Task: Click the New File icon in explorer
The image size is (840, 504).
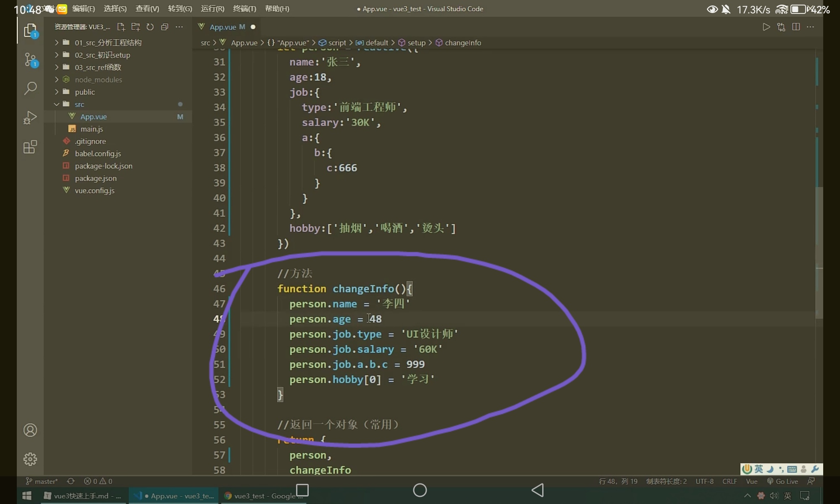Action: 121,27
